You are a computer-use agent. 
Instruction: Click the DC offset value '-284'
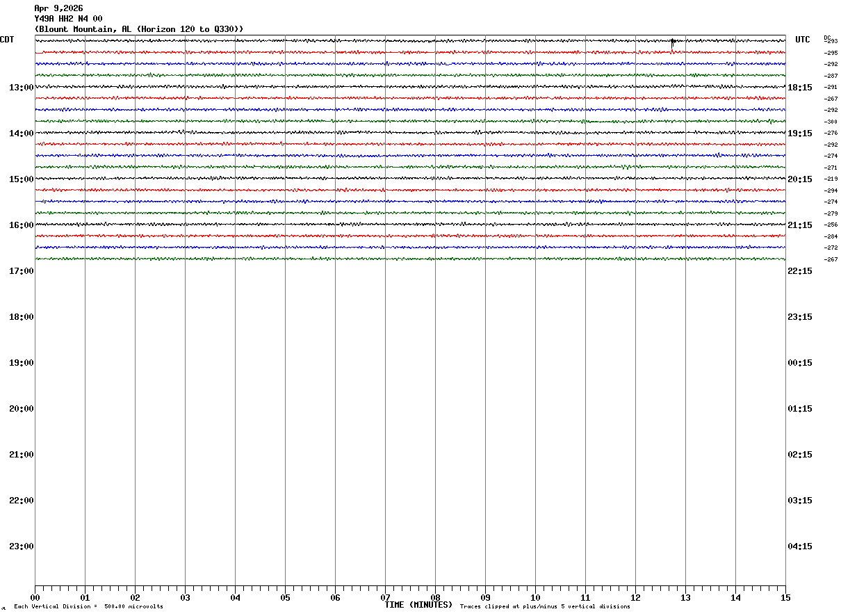[x=831, y=236]
